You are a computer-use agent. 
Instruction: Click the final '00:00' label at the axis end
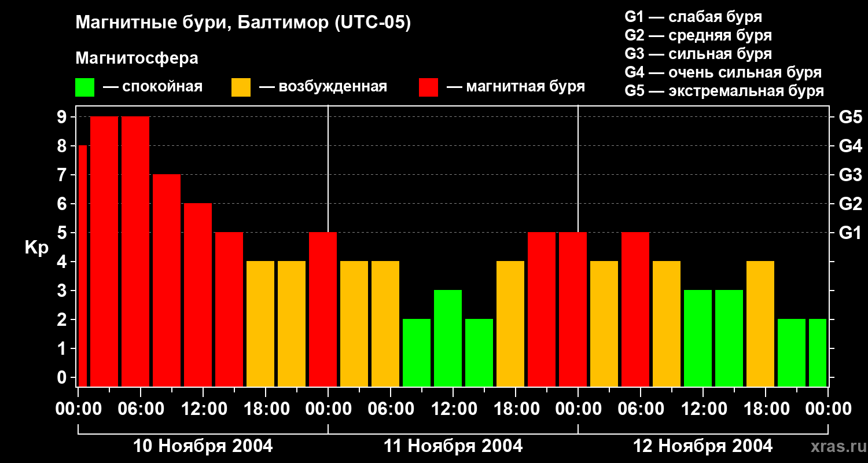coord(828,409)
